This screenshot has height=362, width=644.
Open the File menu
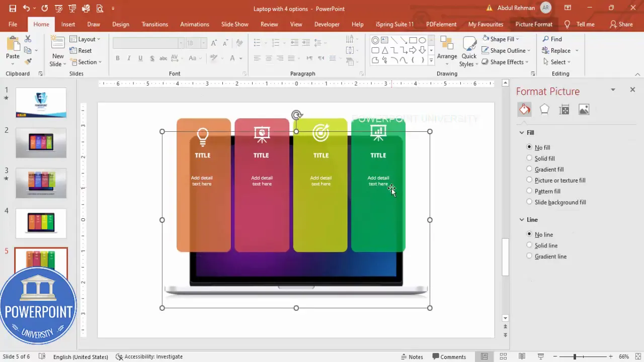click(x=13, y=24)
